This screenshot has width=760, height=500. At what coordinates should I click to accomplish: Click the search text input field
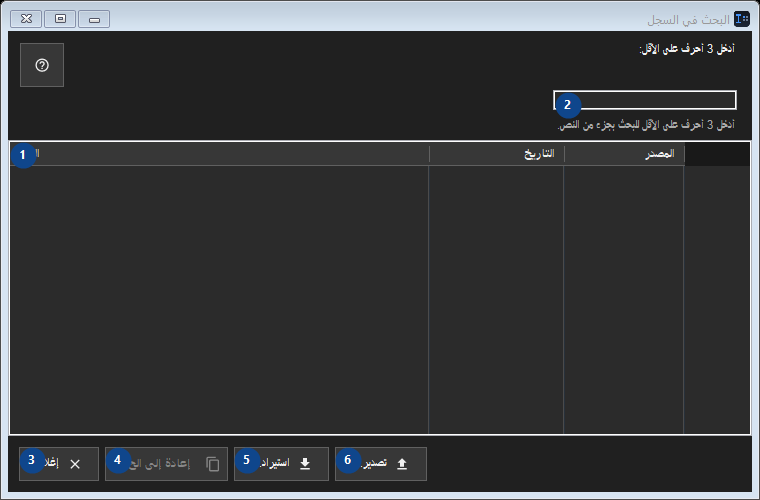[645, 100]
